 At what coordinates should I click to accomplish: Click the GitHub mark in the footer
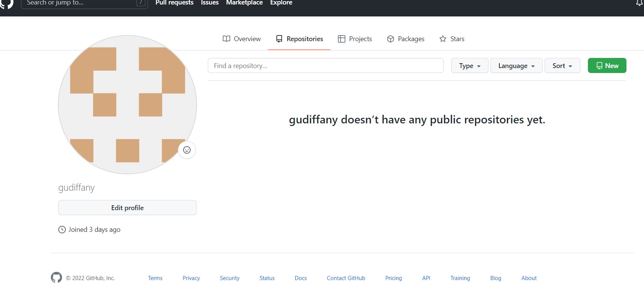tap(56, 277)
